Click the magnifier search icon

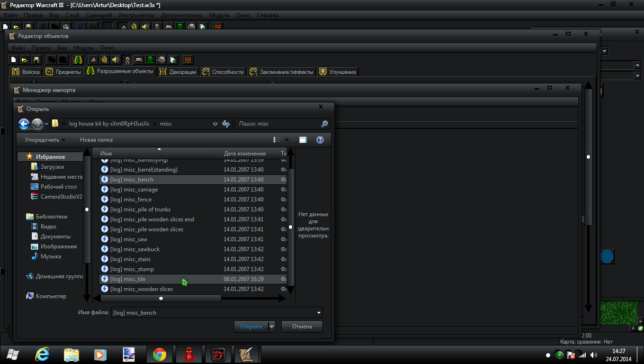(x=324, y=124)
